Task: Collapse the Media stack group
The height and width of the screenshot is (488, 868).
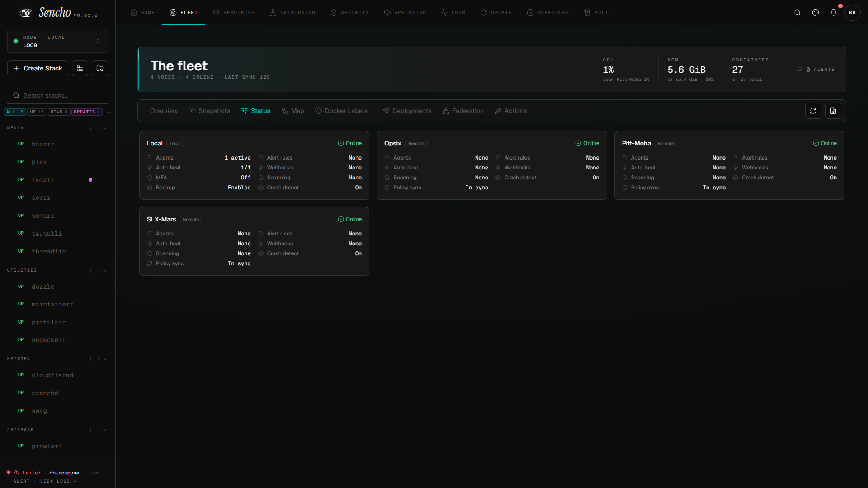Action: 105,128
